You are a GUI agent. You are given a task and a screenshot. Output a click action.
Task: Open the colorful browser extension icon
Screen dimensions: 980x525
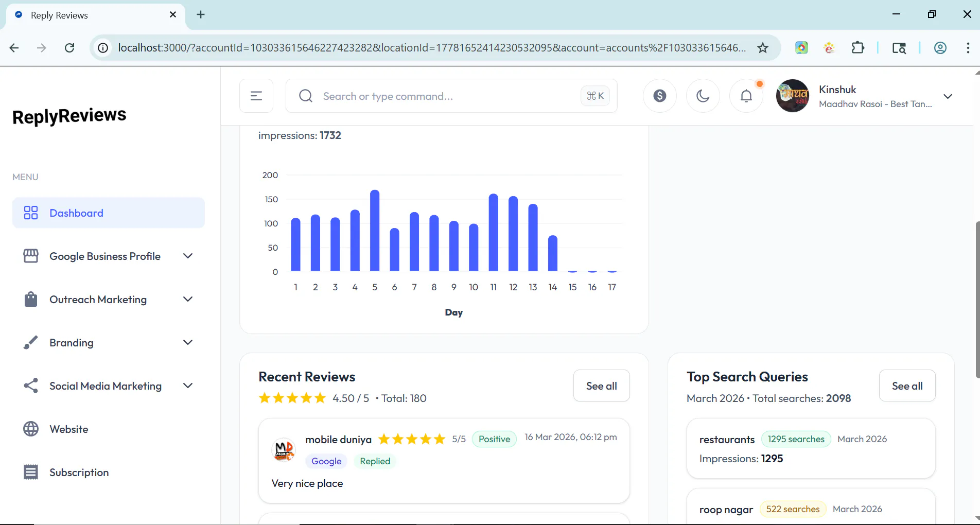click(801, 48)
